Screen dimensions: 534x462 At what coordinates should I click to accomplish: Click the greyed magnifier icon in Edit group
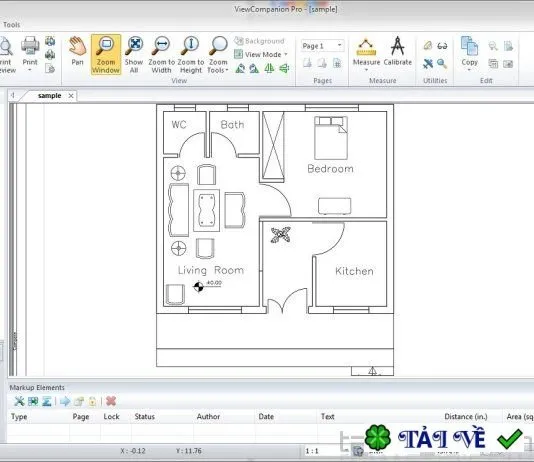click(x=493, y=46)
